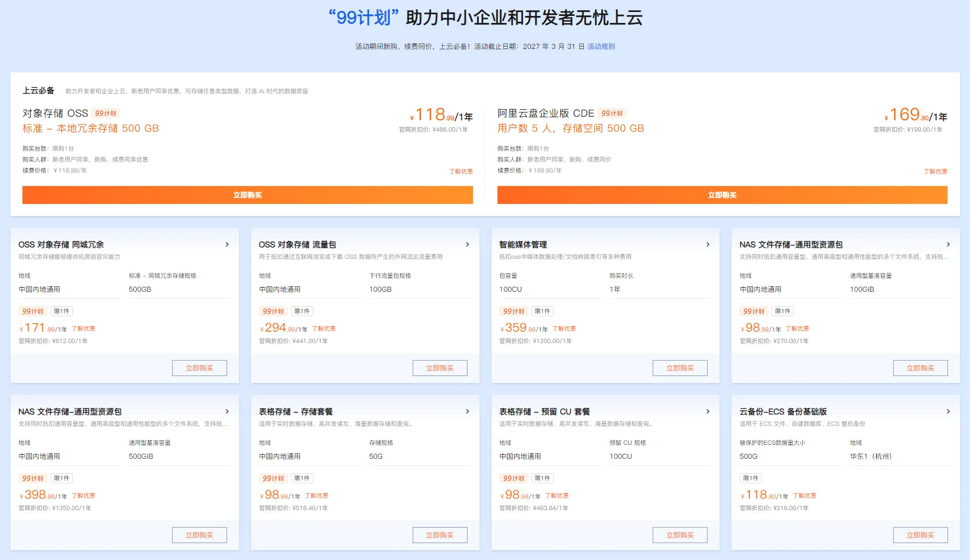Image resolution: width=970 pixels, height=560 pixels.
Task: Click 99计划 tag in 表格存储 存储套餐 card
Action: point(273,478)
